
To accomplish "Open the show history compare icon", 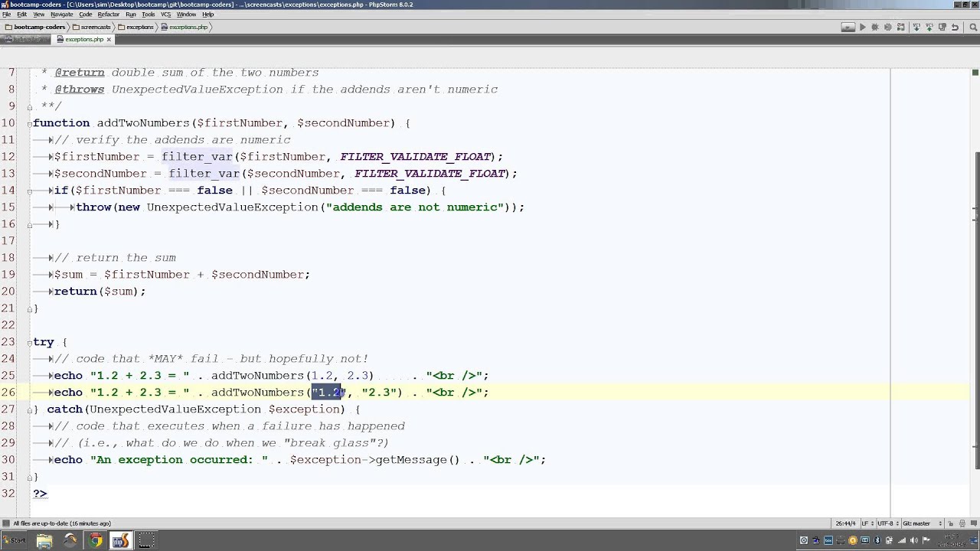I will [x=942, y=27].
